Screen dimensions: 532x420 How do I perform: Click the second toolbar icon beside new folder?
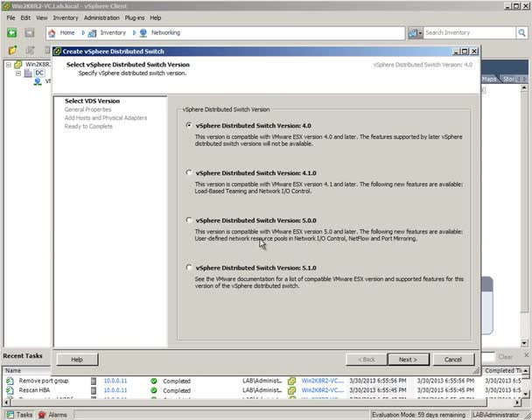[x=30, y=50]
